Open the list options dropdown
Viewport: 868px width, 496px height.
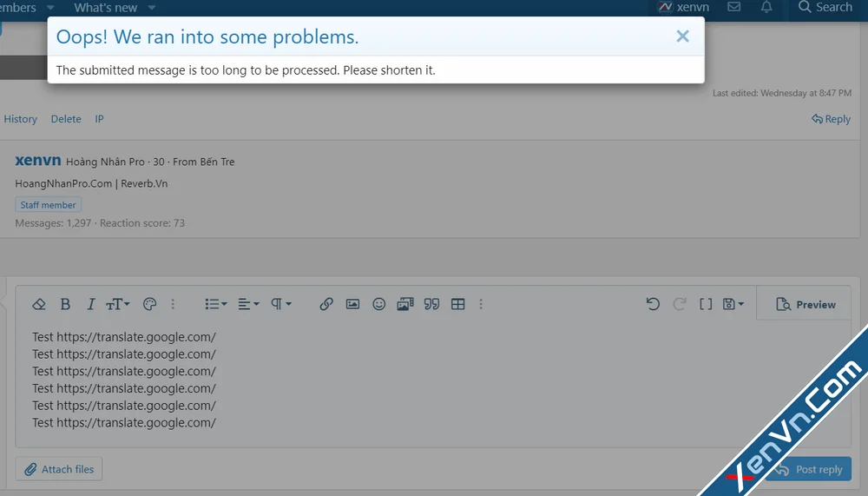tap(216, 304)
